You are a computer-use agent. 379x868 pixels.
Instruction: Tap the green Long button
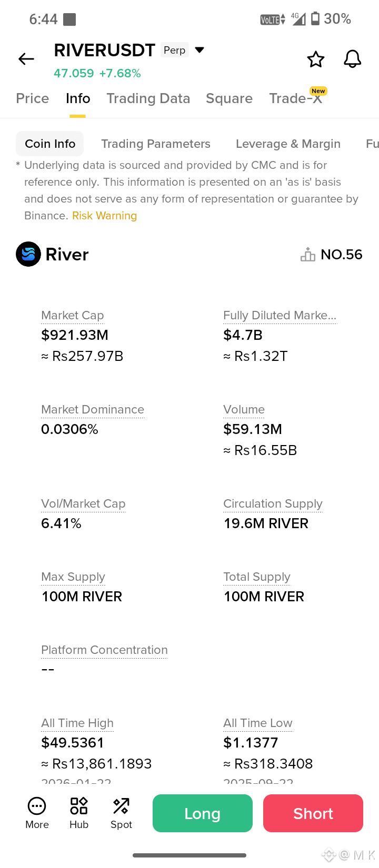203,813
